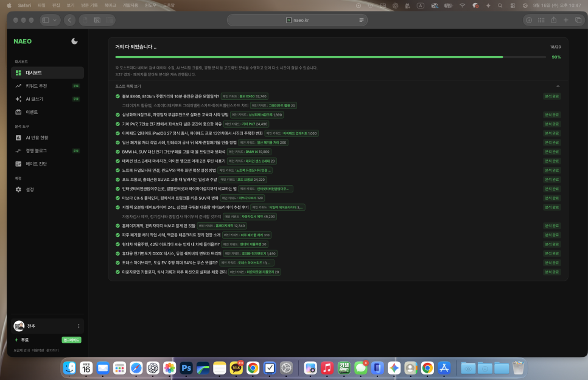Click the 메이트 진단 checklist icon
This screenshot has width=588, height=380.
[18, 164]
